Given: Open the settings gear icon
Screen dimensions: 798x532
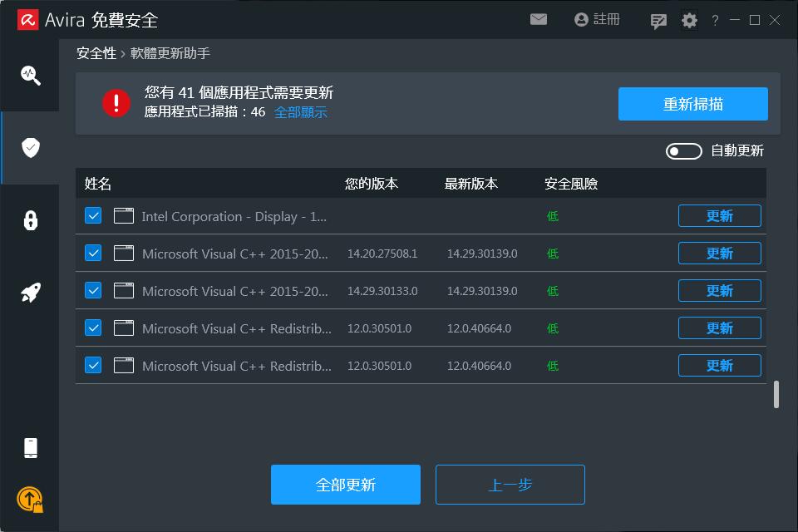Looking at the screenshot, I should (x=689, y=20).
